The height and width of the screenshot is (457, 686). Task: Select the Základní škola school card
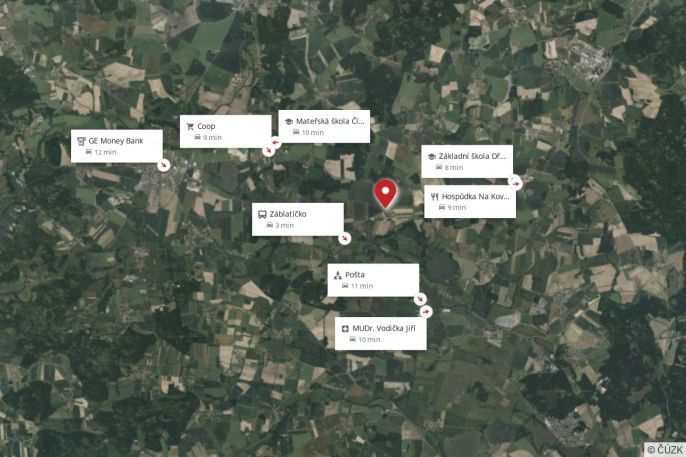[x=467, y=161]
